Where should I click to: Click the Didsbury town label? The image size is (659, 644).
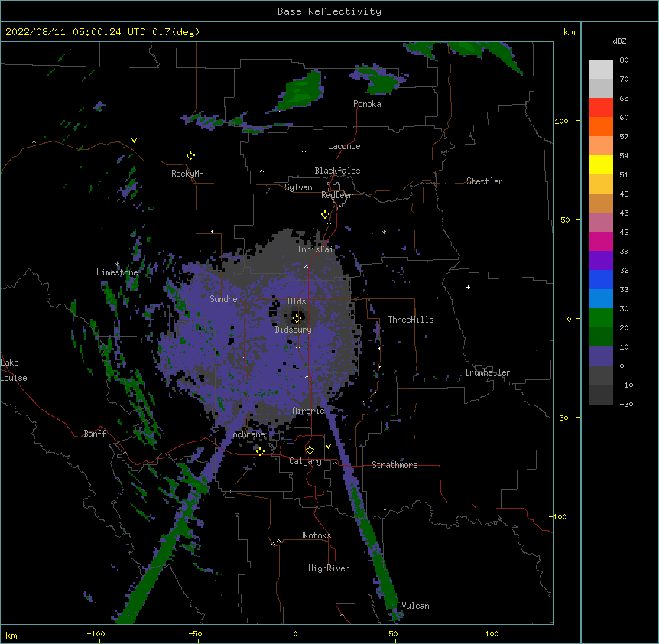[294, 330]
